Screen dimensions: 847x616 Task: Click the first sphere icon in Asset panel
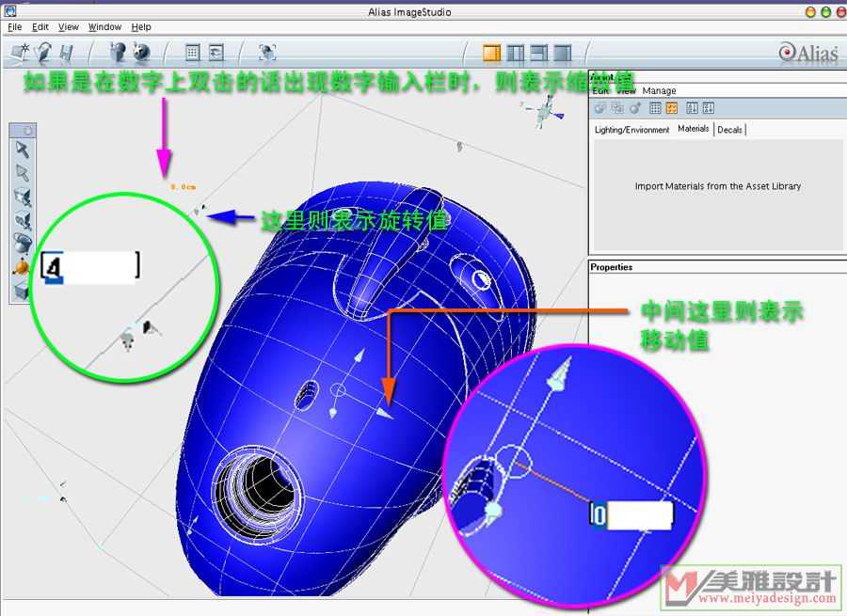click(600, 108)
